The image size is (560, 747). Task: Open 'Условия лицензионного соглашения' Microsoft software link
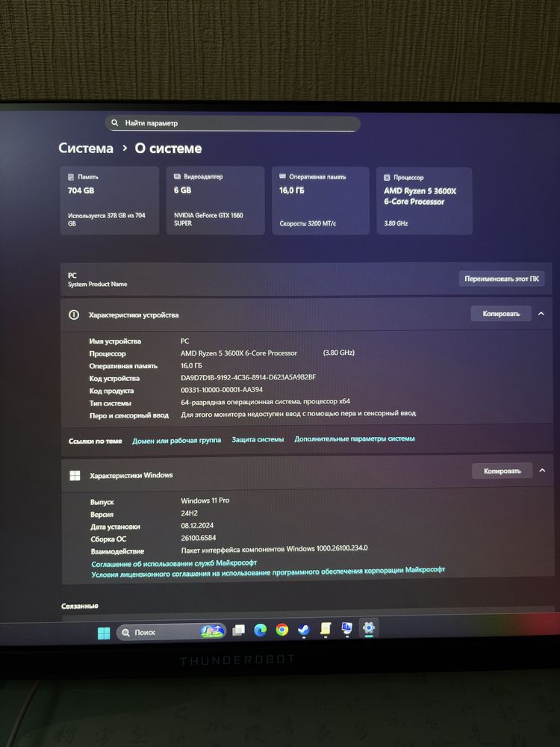click(268, 572)
